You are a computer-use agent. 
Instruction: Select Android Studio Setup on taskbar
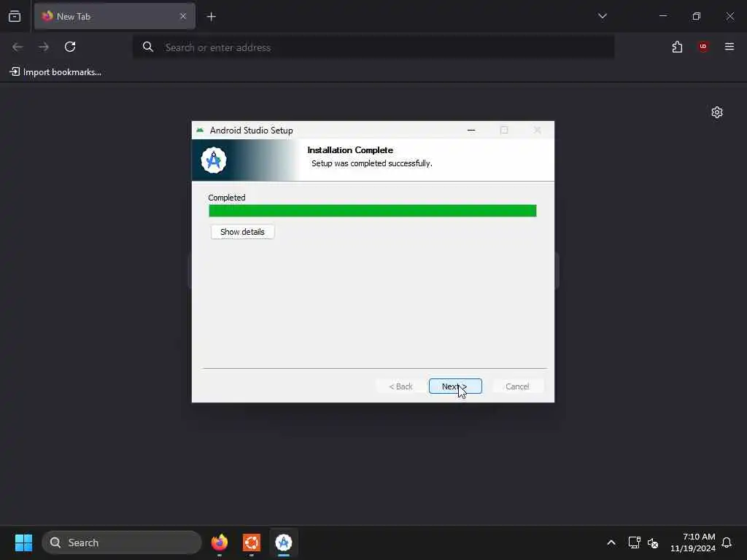point(284,542)
